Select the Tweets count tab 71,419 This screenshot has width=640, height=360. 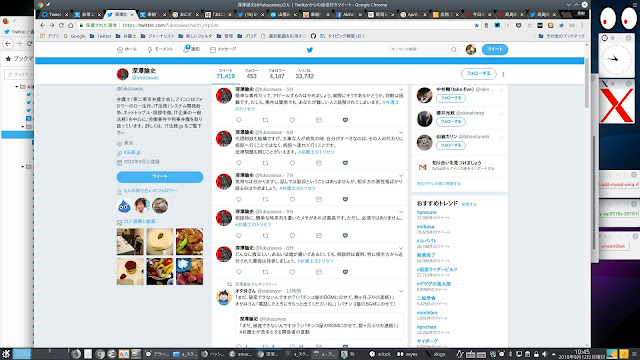point(225,74)
